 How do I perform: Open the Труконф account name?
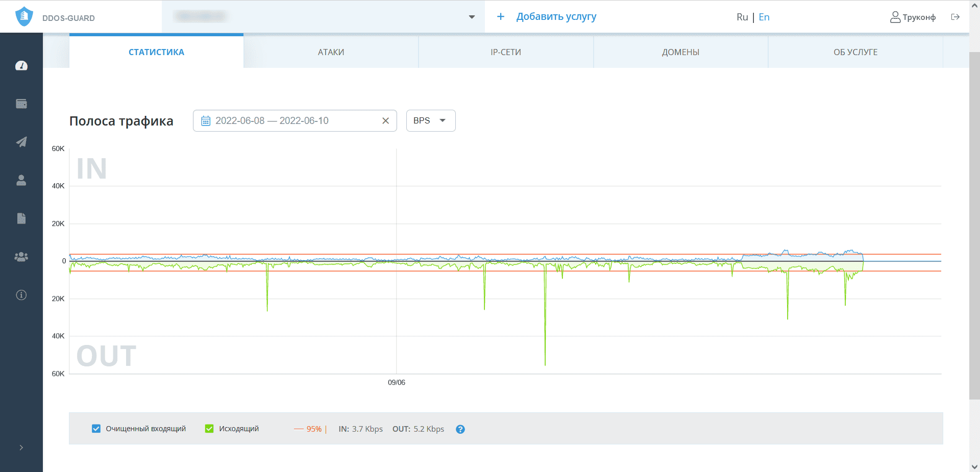919,17
